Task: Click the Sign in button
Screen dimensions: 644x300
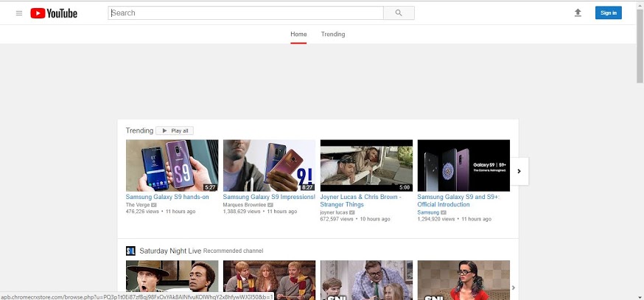Action: pyautogui.click(x=608, y=13)
